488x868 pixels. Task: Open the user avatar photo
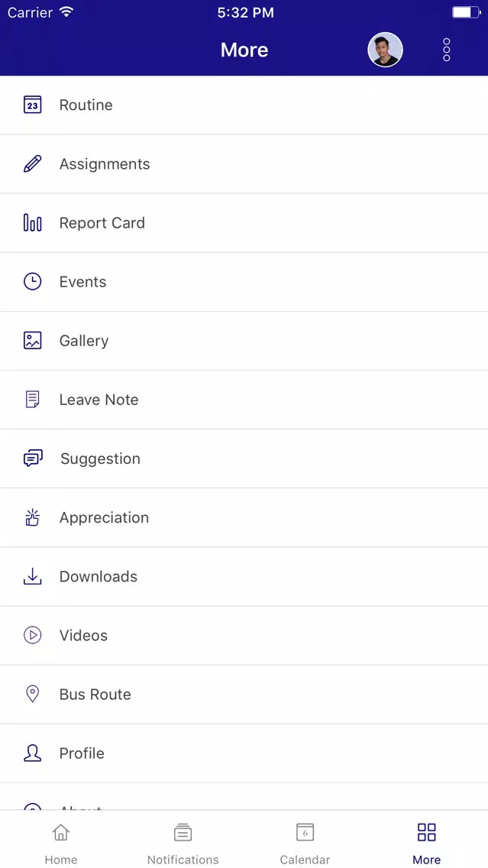385,50
